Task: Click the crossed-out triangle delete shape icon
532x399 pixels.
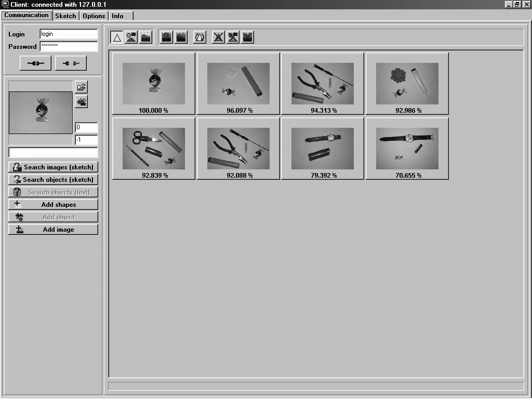Action: tap(219, 37)
